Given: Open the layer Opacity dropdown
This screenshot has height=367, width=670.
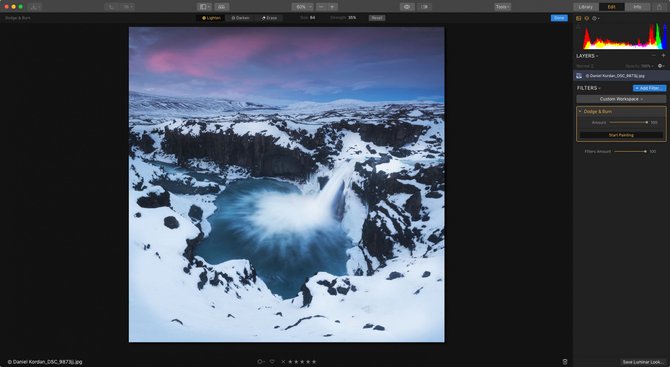Looking at the screenshot, I should (x=640, y=66).
